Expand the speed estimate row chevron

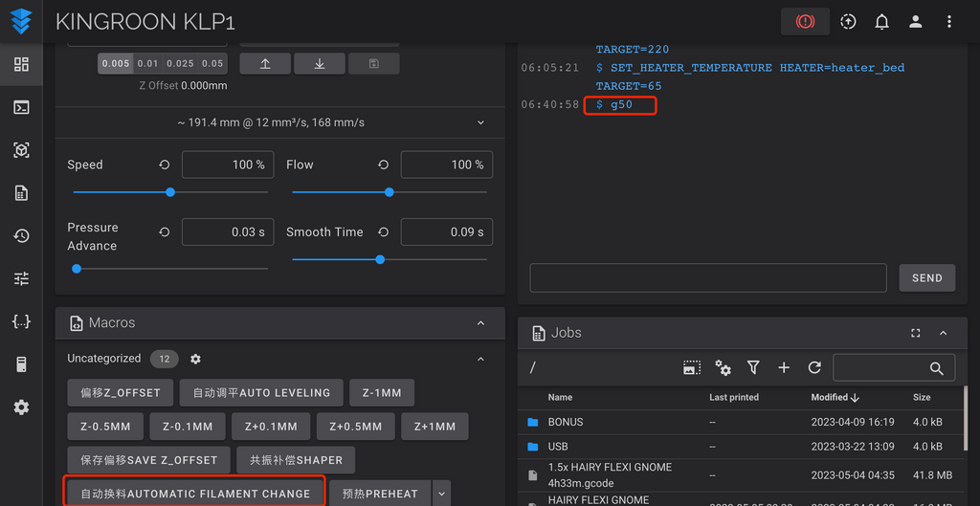[x=480, y=122]
